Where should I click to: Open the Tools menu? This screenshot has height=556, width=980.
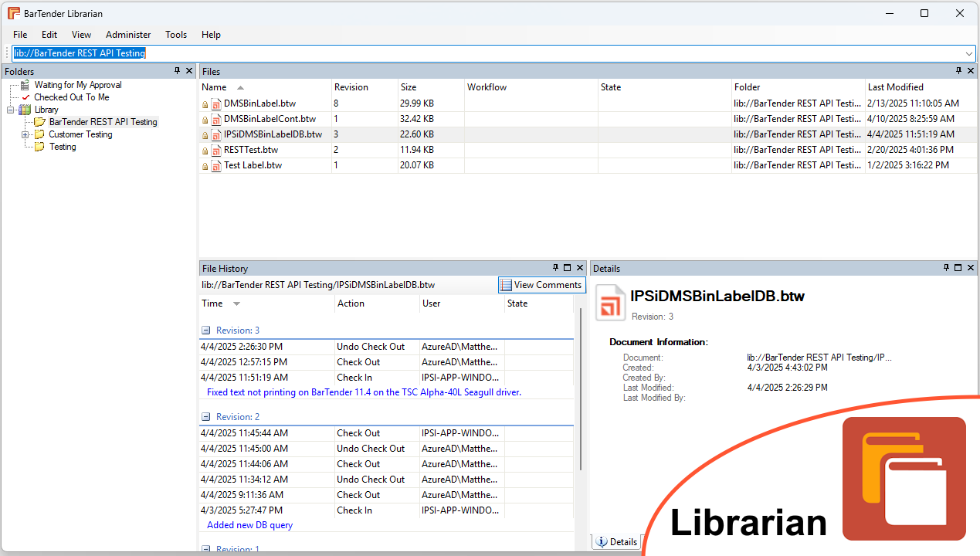(x=176, y=35)
